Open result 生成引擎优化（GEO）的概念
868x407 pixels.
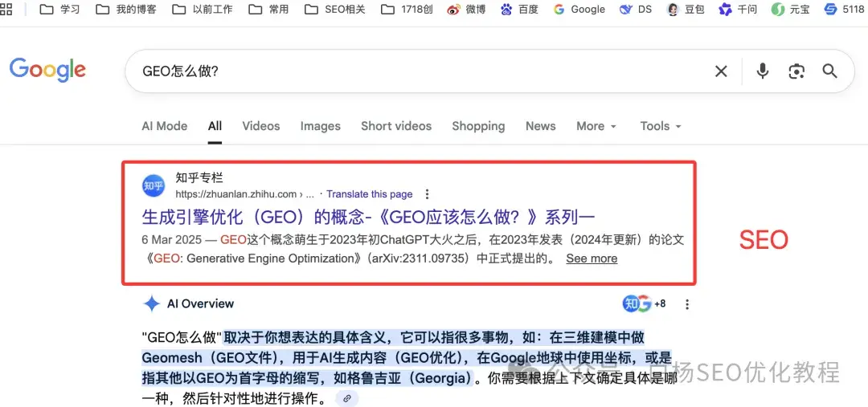[x=368, y=217]
